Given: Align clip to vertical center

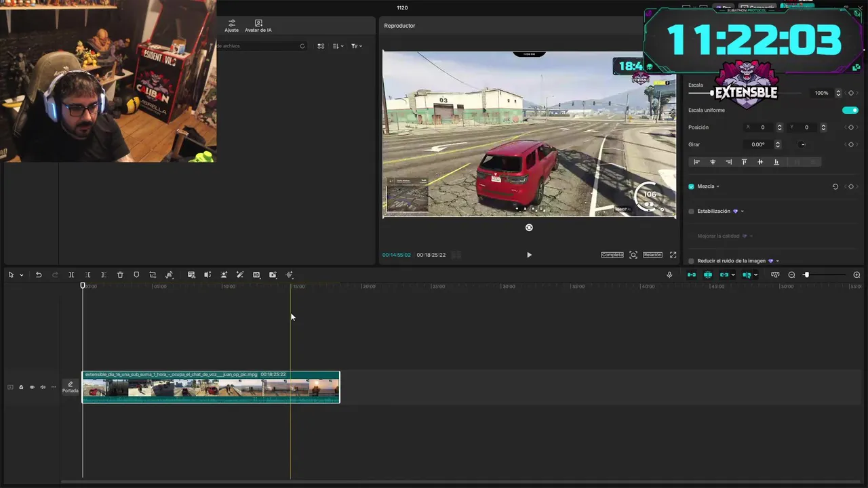Looking at the screenshot, I should click(760, 162).
